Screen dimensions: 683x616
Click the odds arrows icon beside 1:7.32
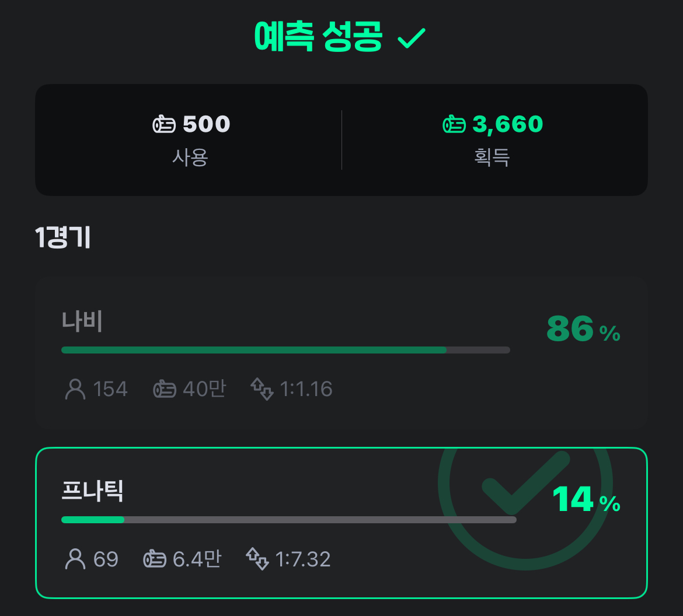tap(257, 559)
